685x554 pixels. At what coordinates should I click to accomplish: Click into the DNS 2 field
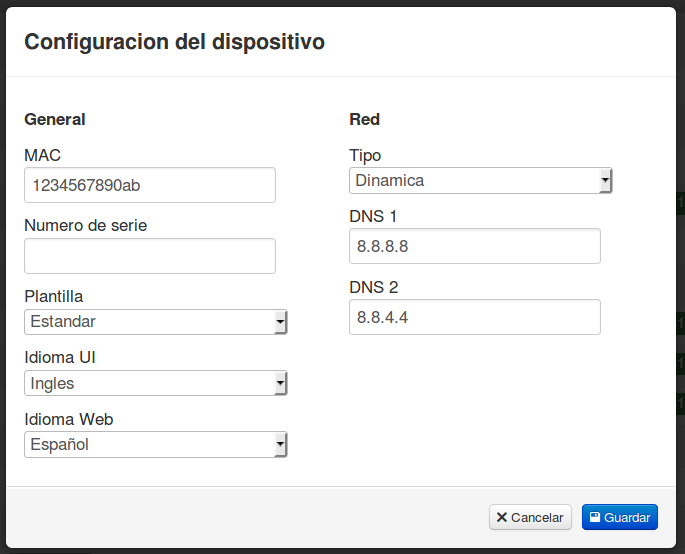475,317
